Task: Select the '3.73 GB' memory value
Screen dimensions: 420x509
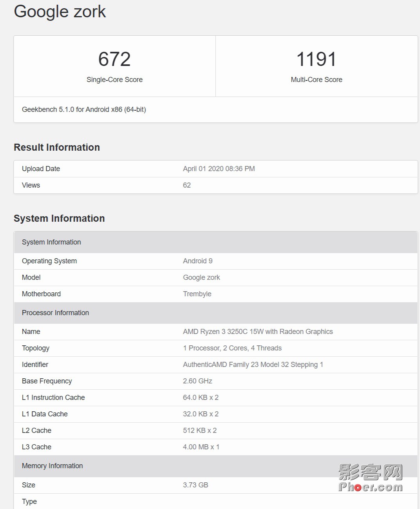Action: [195, 485]
